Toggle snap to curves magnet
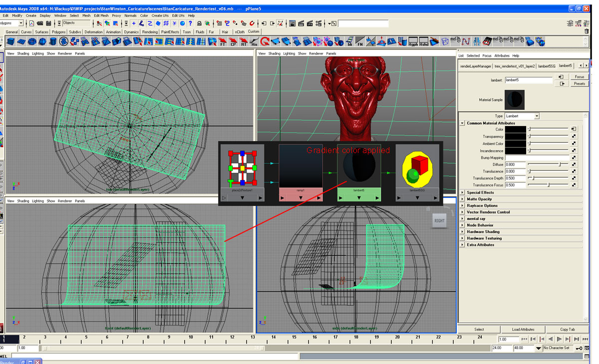The height and width of the screenshot is (364, 599). (227, 23)
